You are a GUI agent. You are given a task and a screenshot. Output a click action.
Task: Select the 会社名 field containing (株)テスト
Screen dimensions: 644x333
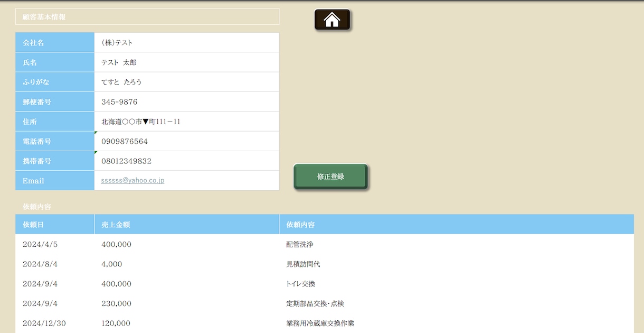coord(186,43)
